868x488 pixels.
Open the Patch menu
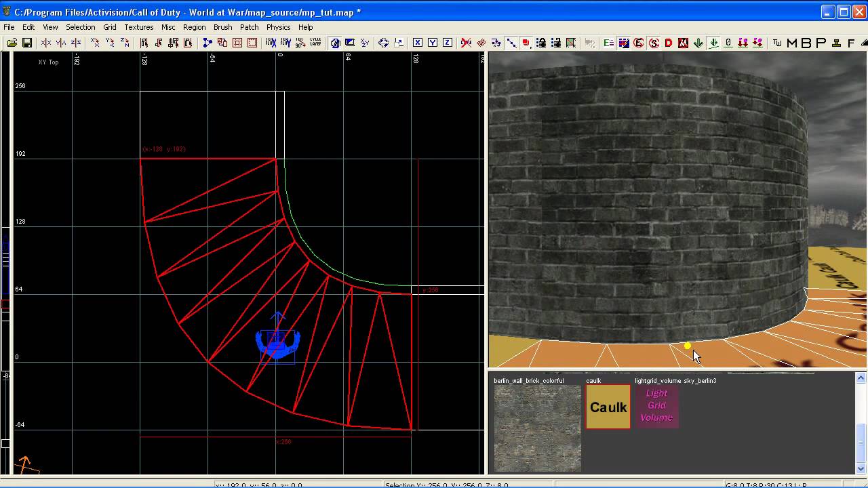[x=249, y=27]
